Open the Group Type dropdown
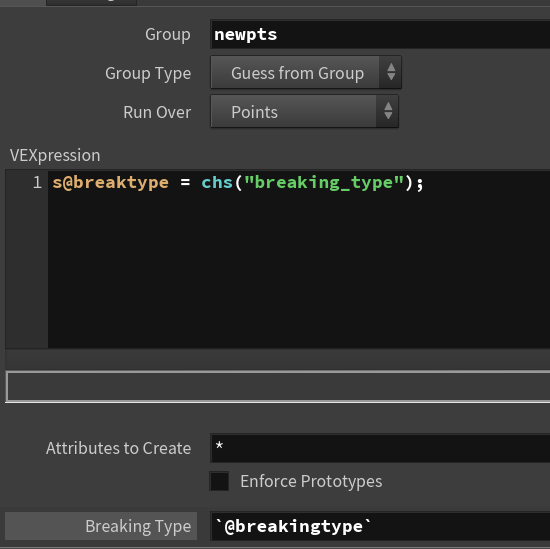550x549 pixels. 306,73
